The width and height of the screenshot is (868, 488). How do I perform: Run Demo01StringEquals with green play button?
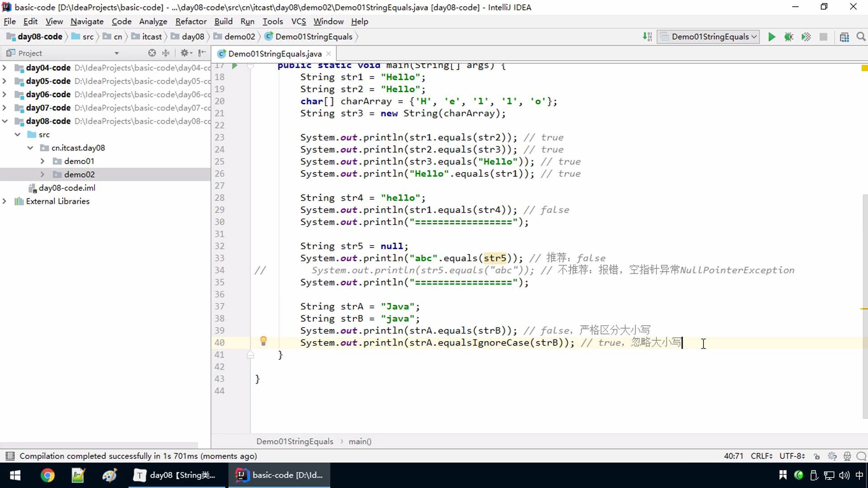click(772, 37)
